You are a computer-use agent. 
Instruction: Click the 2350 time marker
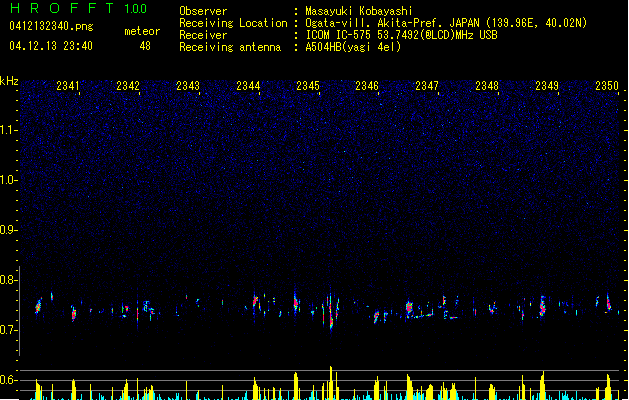tap(607, 86)
